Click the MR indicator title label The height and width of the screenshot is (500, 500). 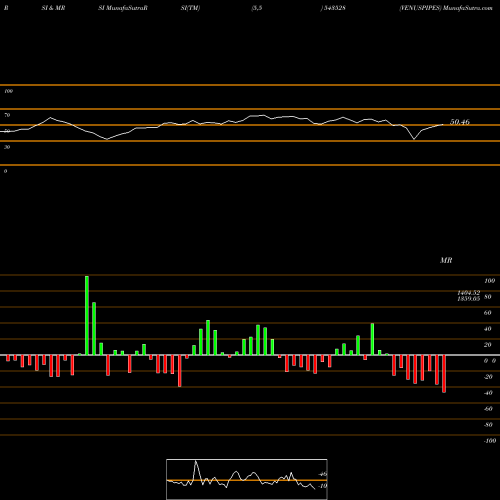point(446,260)
